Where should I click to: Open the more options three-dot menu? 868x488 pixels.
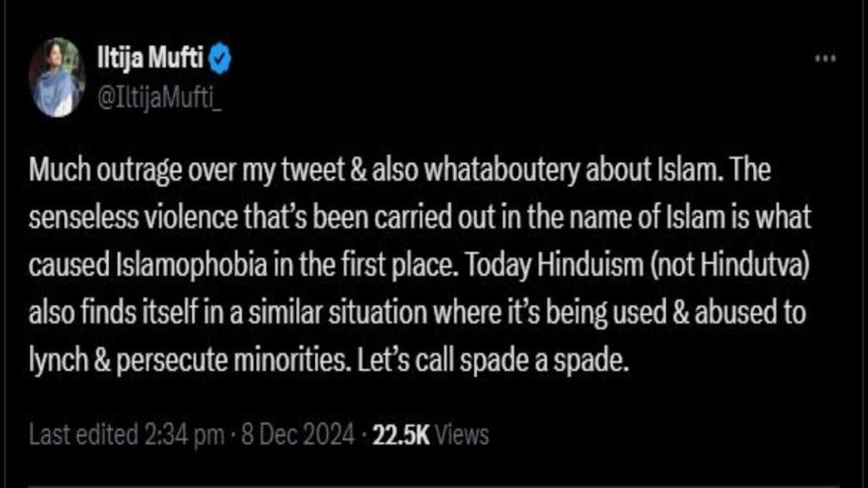pos(826,59)
